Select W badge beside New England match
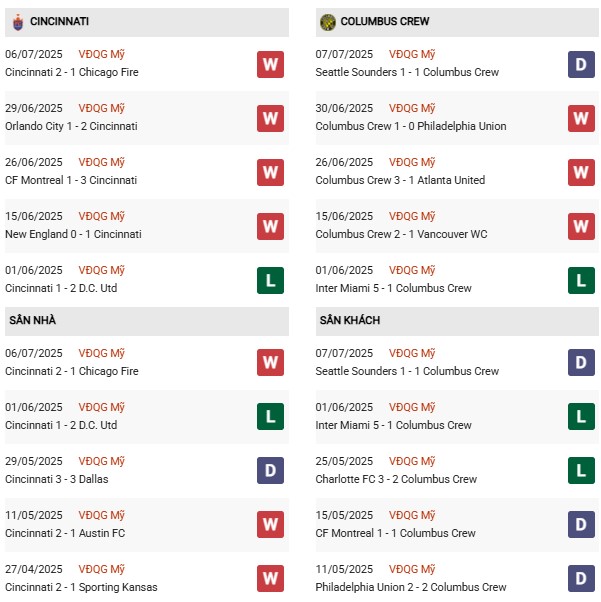The image size is (601, 602). pyautogui.click(x=270, y=226)
